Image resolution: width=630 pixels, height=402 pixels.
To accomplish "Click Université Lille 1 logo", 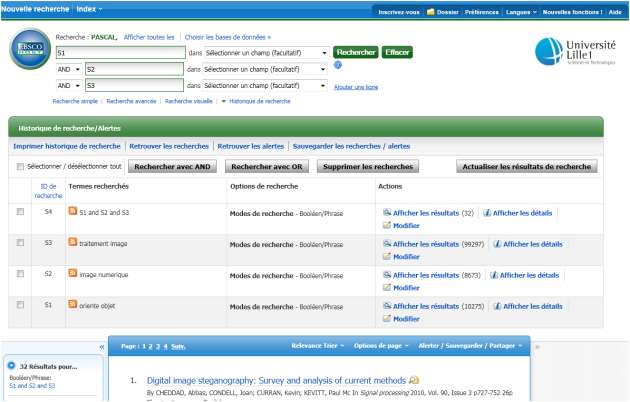I will [x=575, y=51].
